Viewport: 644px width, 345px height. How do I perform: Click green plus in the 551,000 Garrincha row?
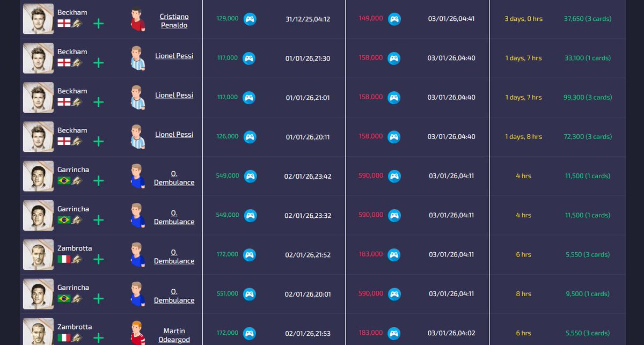point(99,298)
